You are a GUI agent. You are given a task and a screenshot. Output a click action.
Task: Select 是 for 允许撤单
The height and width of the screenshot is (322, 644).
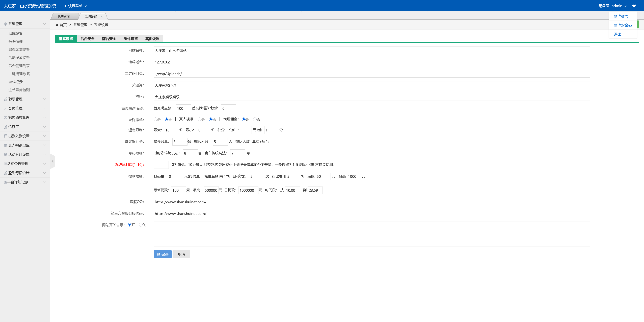(x=155, y=119)
